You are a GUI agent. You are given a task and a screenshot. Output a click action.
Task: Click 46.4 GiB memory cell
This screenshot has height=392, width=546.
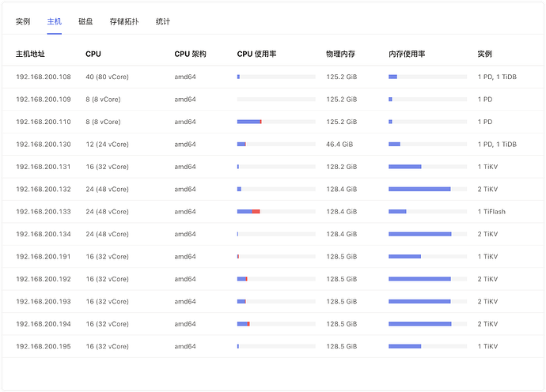(x=339, y=145)
